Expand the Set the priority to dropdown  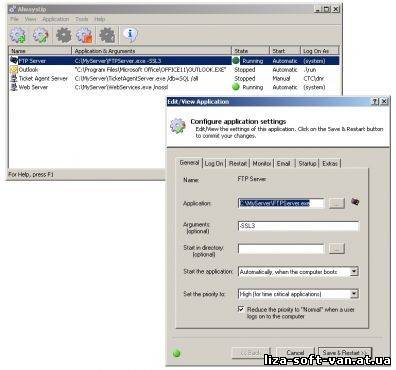[354, 294]
